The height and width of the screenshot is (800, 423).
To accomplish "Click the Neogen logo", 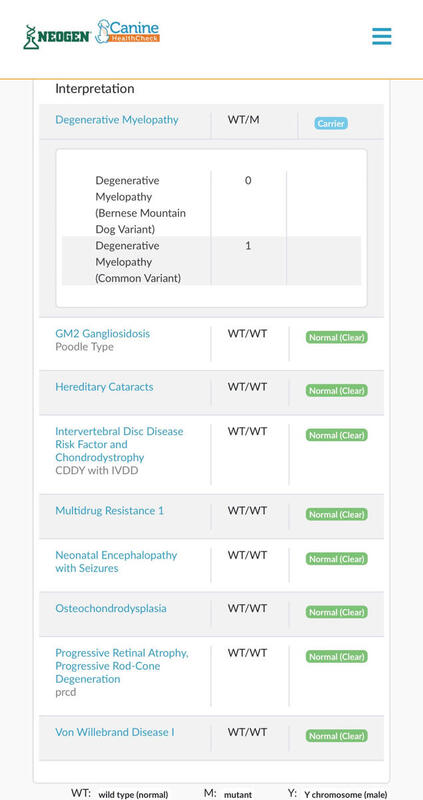I will pyautogui.click(x=57, y=37).
